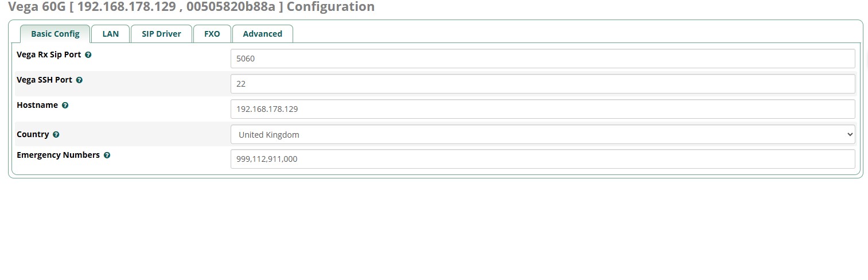868x280 pixels.
Task: Select the Basic Config tab
Action: click(x=55, y=34)
